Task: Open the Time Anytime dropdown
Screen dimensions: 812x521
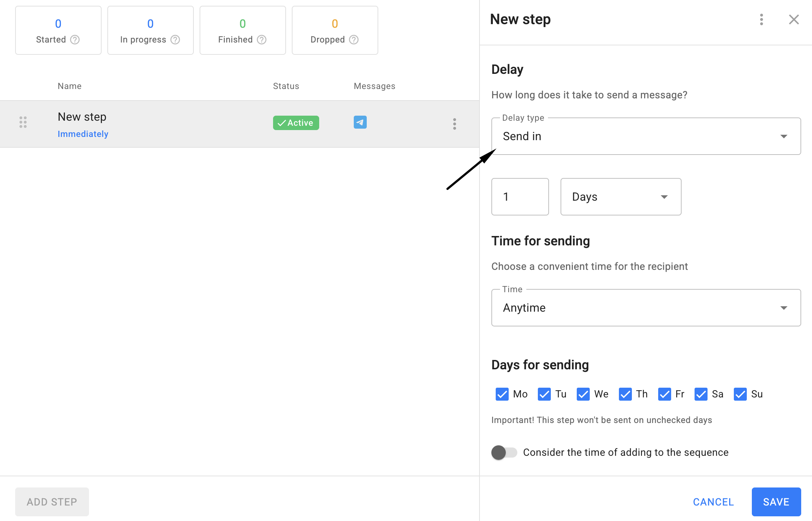Action: (x=646, y=308)
